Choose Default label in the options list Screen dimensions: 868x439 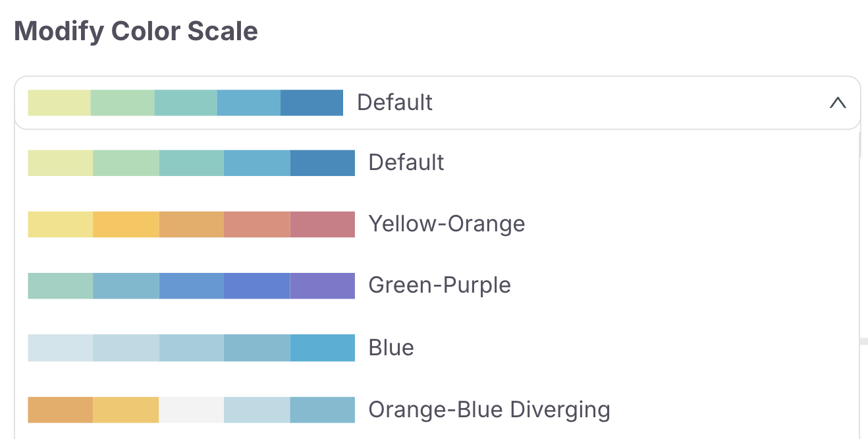406,163
